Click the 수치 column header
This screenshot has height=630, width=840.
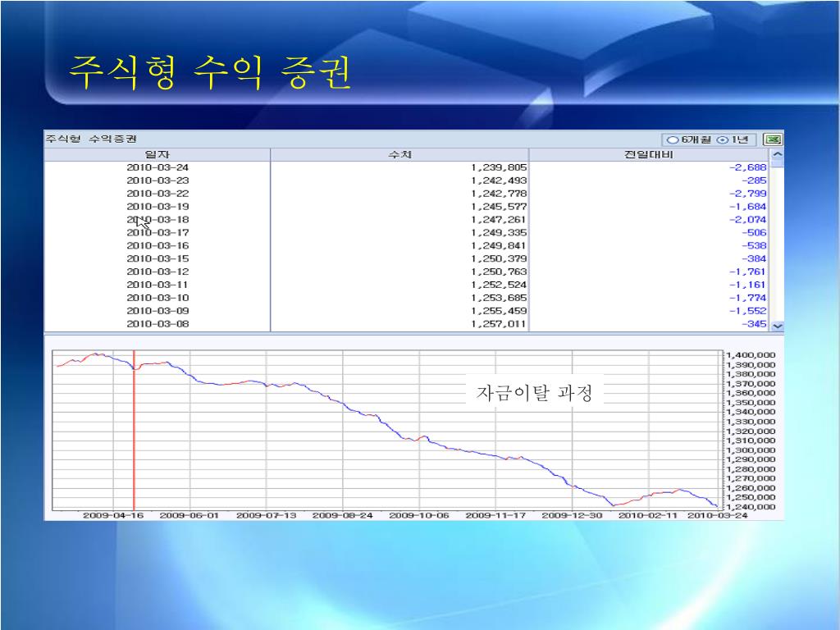click(399, 155)
